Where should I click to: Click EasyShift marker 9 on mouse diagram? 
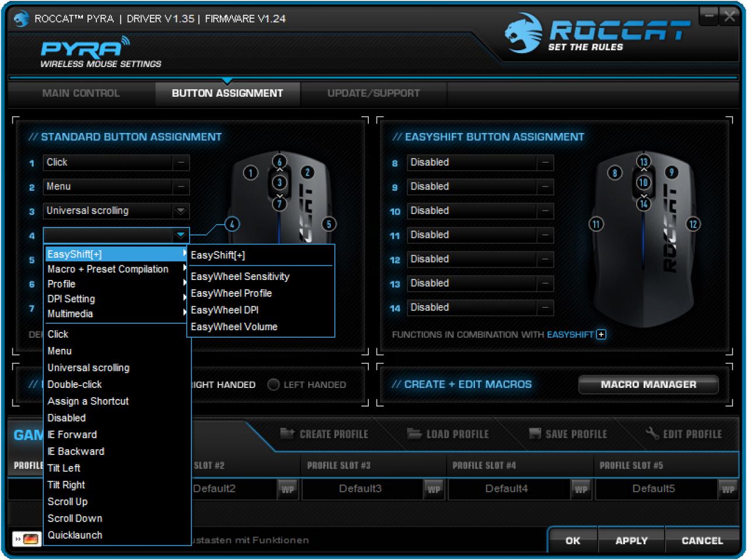672,172
